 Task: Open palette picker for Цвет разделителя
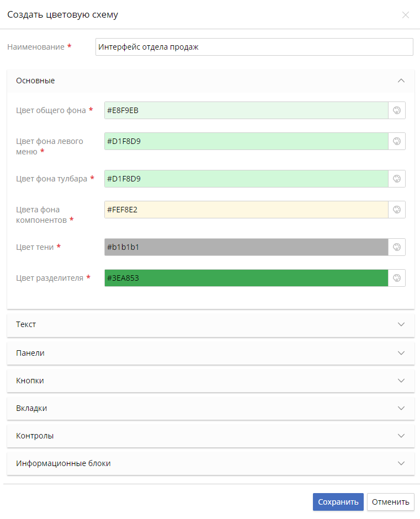(396, 278)
